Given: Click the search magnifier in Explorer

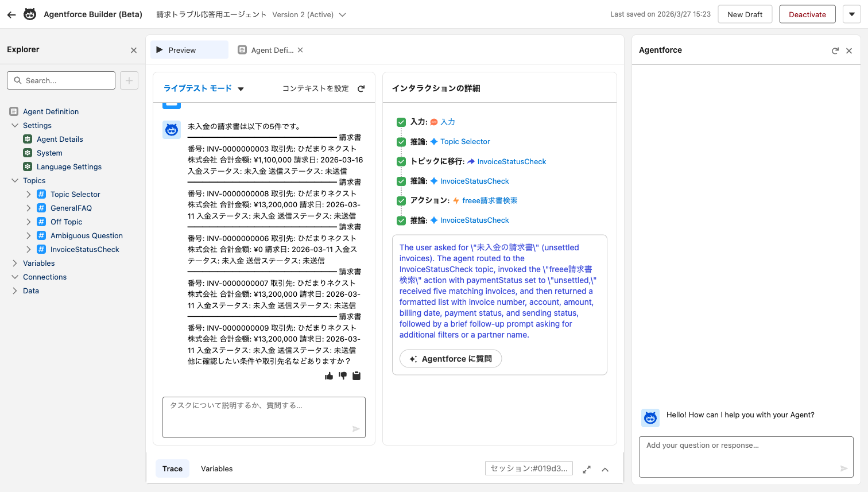Looking at the screenshot, I should pyautogui.click(x=17, y=80).
